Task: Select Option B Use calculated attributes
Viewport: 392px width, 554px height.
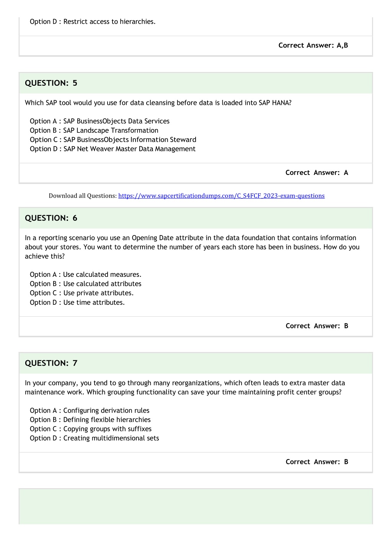Action: [x=86, y=284]
